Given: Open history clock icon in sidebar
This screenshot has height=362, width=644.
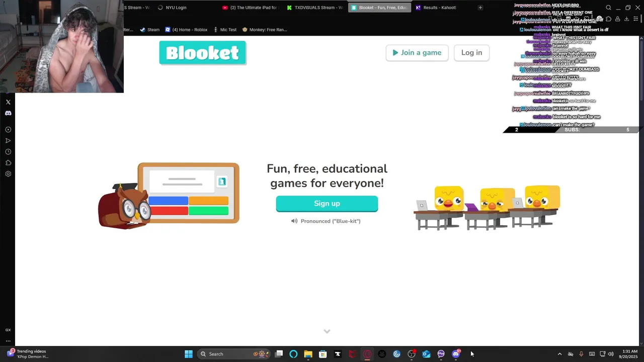Looking at the screenshot, I should point(8,152).
